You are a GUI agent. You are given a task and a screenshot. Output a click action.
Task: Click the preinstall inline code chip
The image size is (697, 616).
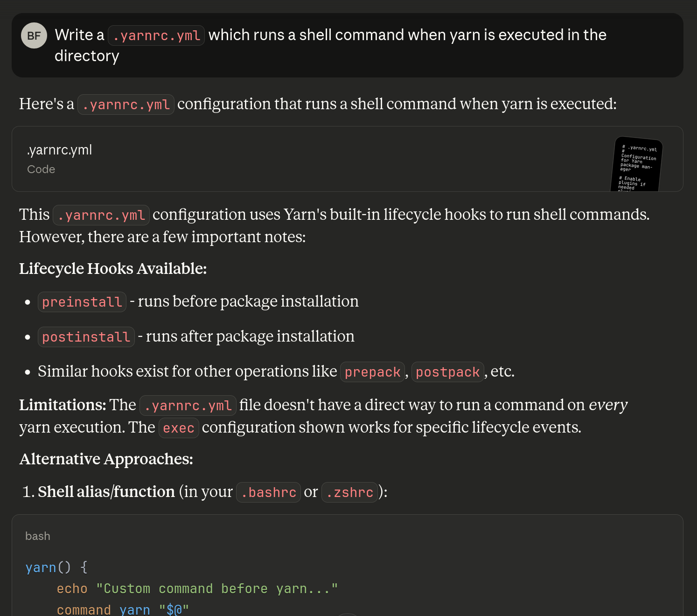click(x=82, y=302)
